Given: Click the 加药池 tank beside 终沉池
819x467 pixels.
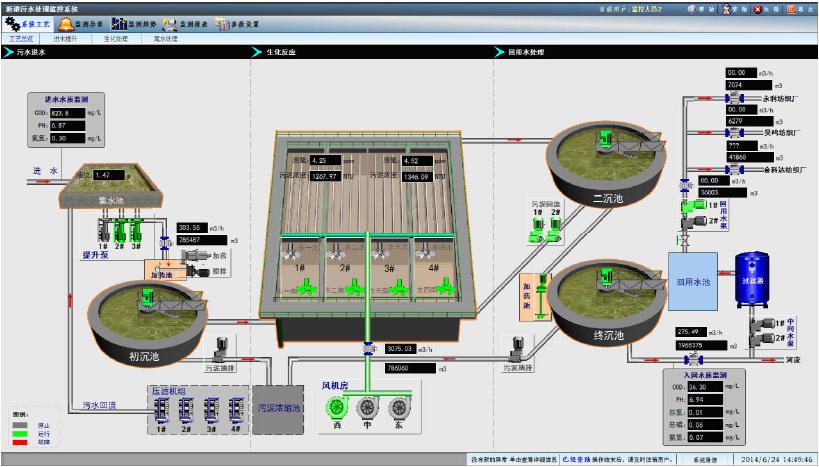Looking at the screenshot, I should click(529, 300).
